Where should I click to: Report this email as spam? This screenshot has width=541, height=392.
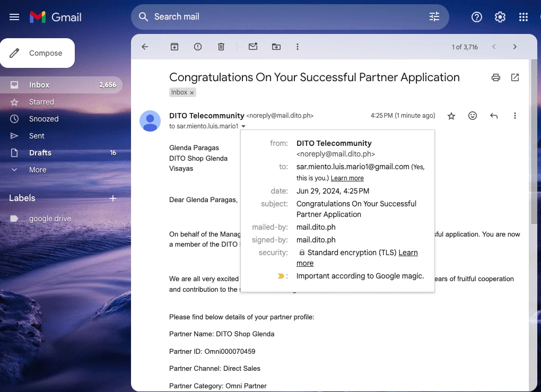[198, 47]
